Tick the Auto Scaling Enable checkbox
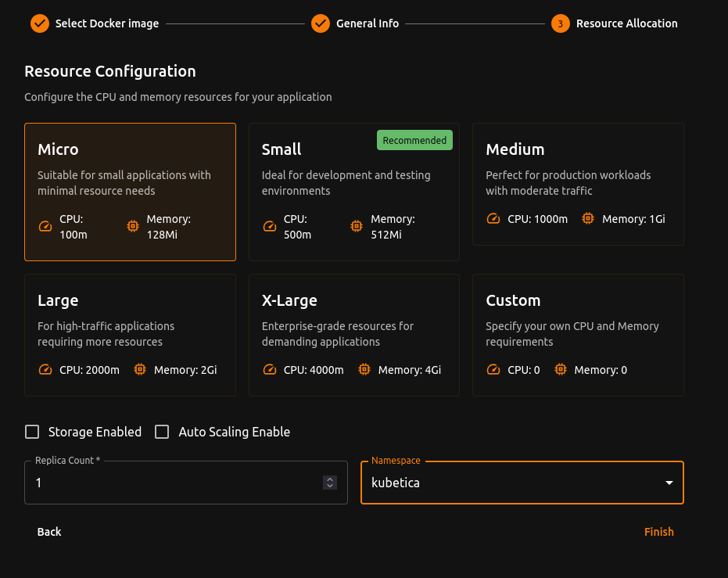Viewport: 728px width, 578px height. click(162, 432)
